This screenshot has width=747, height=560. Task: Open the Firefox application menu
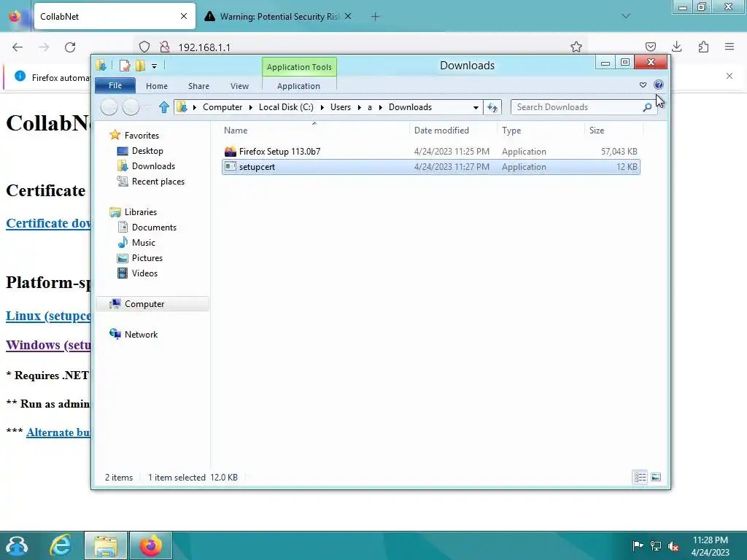click(x=729, y=47)
